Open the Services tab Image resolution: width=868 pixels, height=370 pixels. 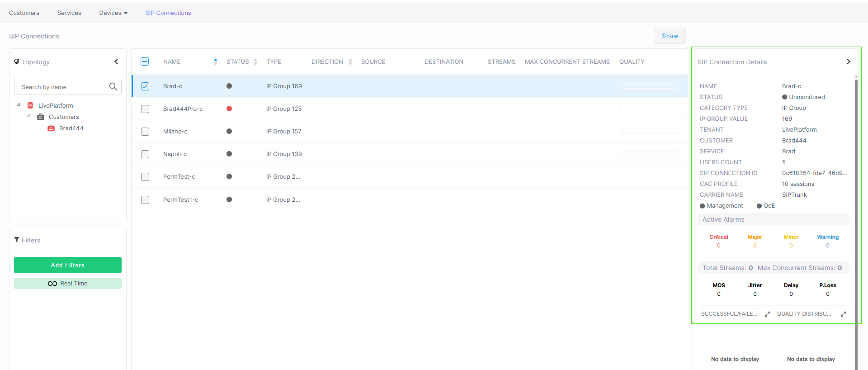(x=69, y=13)
